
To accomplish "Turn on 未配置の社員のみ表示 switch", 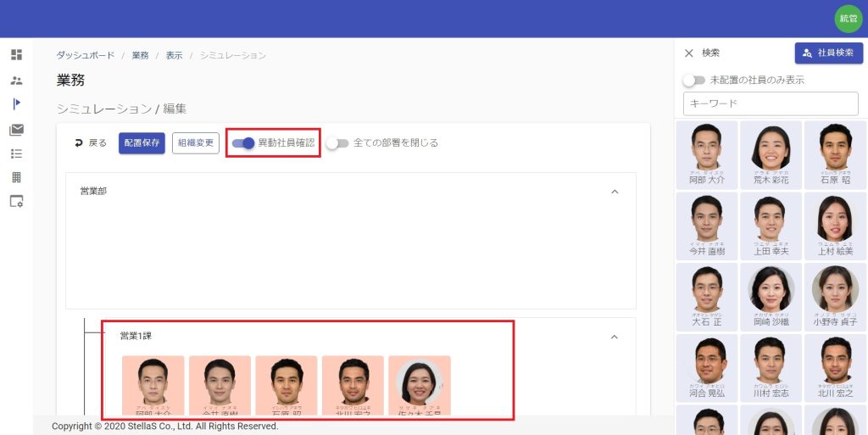I will point(694,81).
